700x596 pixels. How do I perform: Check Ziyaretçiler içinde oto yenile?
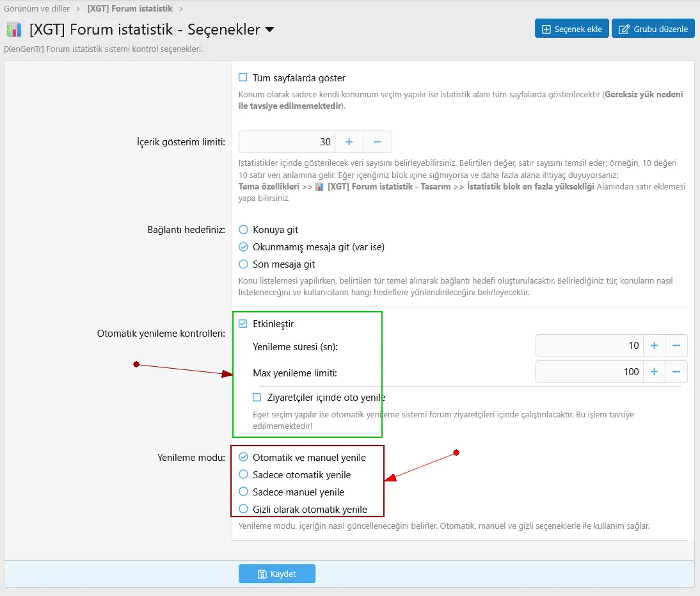tap(257, 397)
